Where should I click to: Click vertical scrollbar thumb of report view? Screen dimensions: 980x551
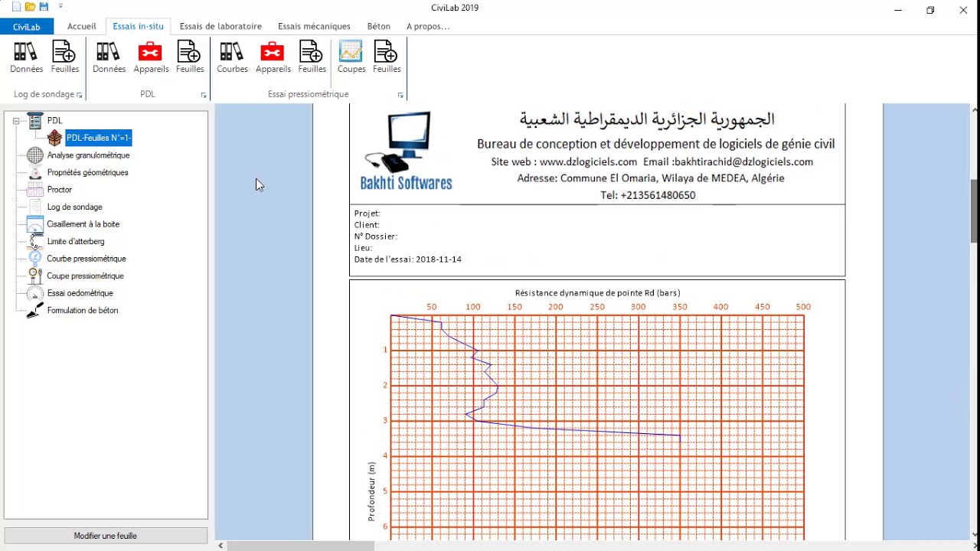pos(974,211)
